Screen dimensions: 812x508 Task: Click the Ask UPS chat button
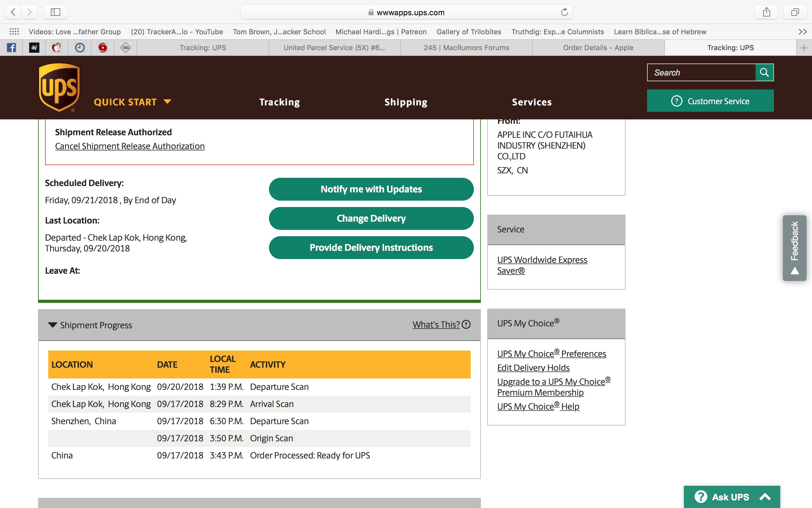(x=732, y=497)
